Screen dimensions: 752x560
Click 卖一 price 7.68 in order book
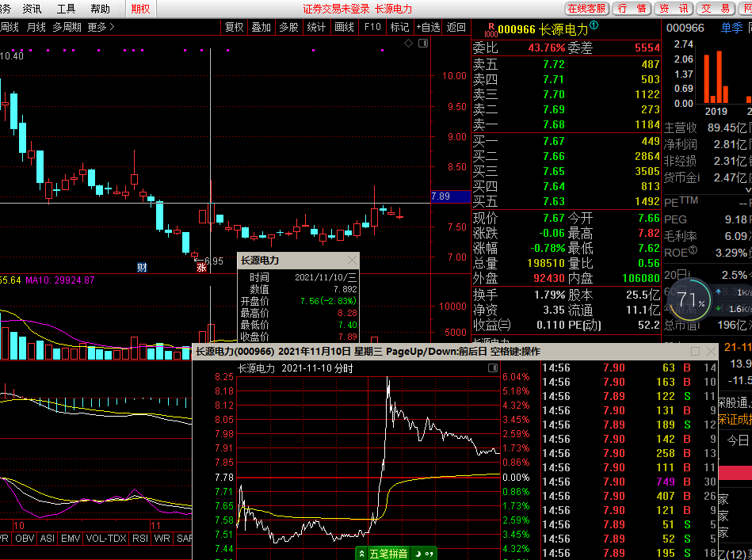tap(554, 124)
